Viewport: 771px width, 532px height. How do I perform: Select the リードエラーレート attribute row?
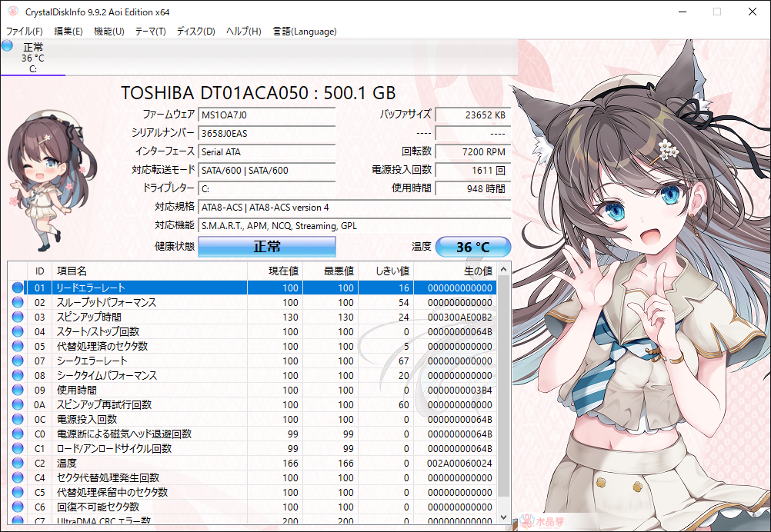click(x=252, y=288)
